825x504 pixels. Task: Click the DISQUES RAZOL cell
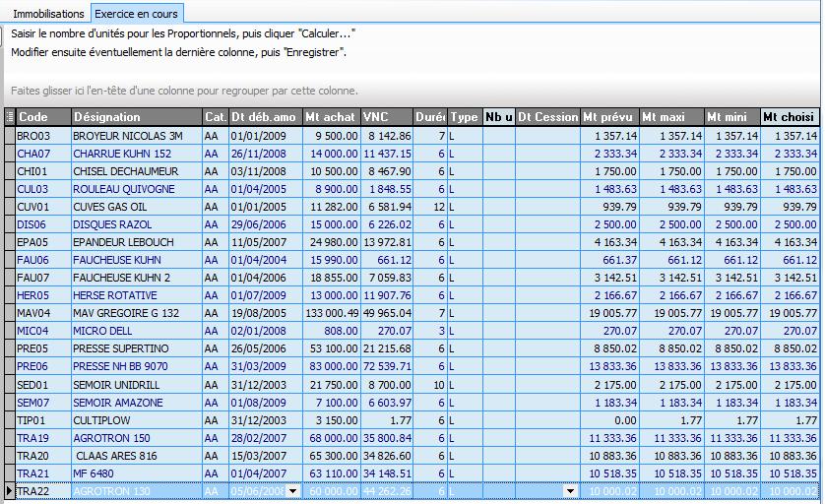(136, 224)
